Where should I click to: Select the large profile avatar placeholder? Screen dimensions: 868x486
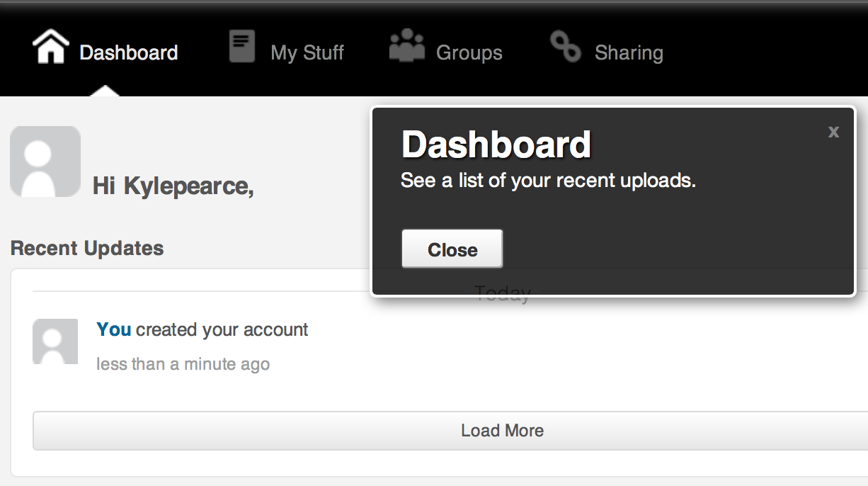[x=45, y=162]
